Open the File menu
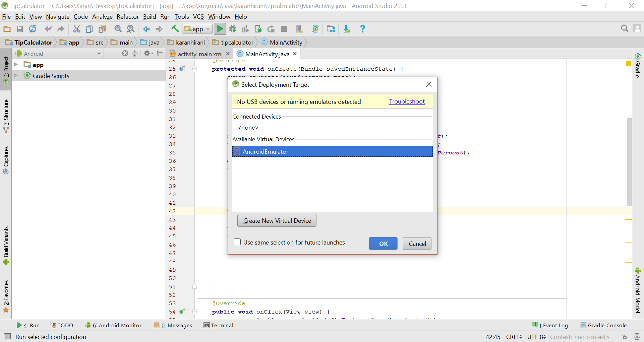Screen dimensions: 644x342 (x=6, y=17)
